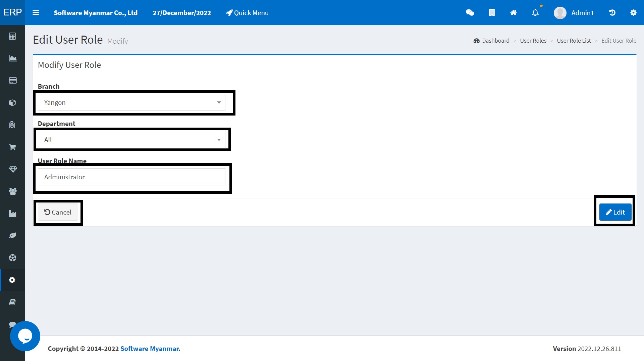Click the 27/December/2022 date
Viewport: 644px width, 361px height.
[x=182, y=13]
